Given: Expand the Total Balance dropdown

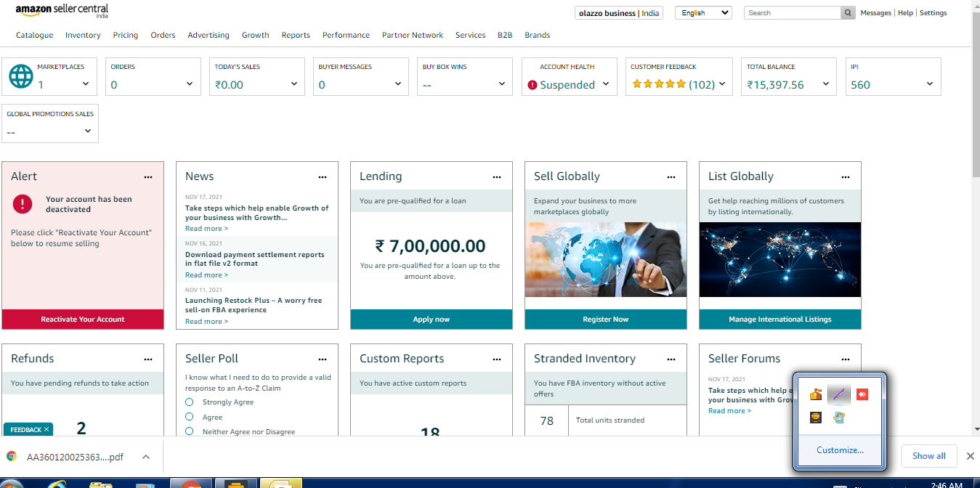Looking at the screenshot, I should click(826, 84).
